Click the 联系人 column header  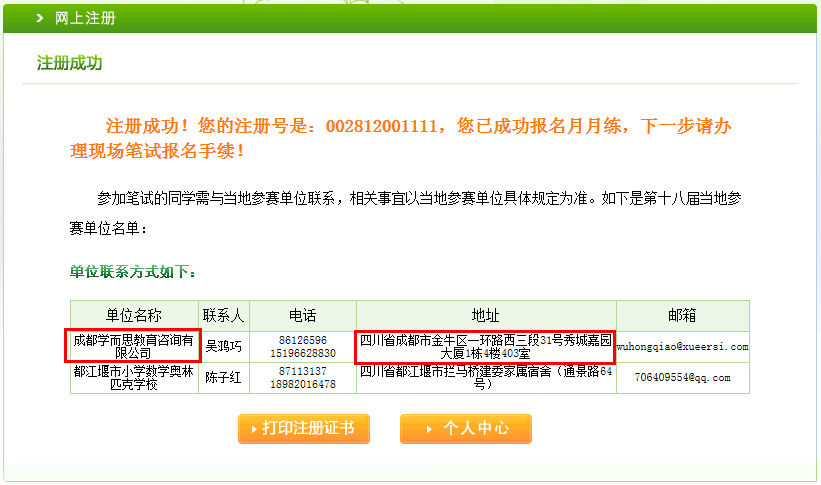click(224, 315)
